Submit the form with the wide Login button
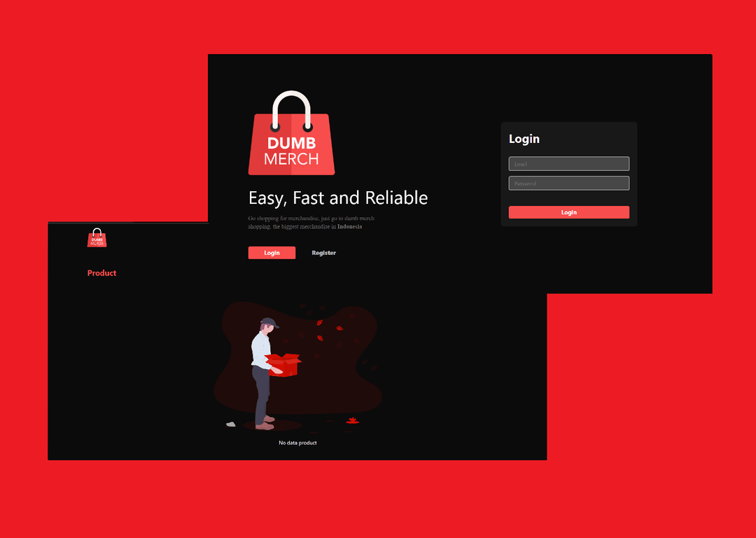Screen dimensions: 756x538 pyautogui.click(x=568, y=212)
